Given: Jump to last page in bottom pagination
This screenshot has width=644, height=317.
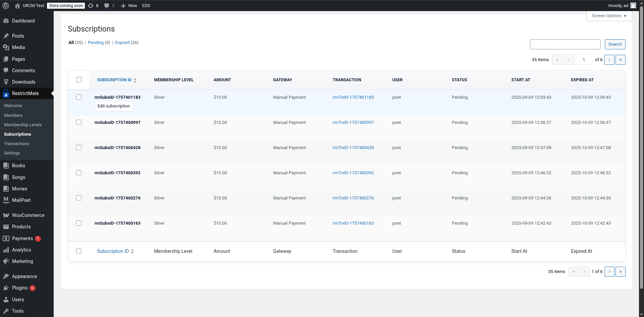Looking at the screenshot, I should pyautogui.click(x=621, y=272).
